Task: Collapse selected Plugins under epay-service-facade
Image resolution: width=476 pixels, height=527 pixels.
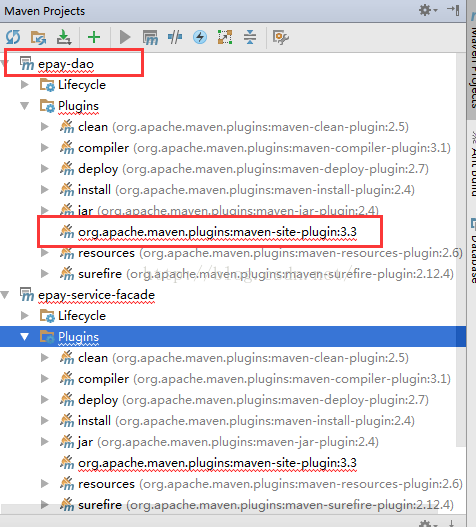Action: (25, 336)
